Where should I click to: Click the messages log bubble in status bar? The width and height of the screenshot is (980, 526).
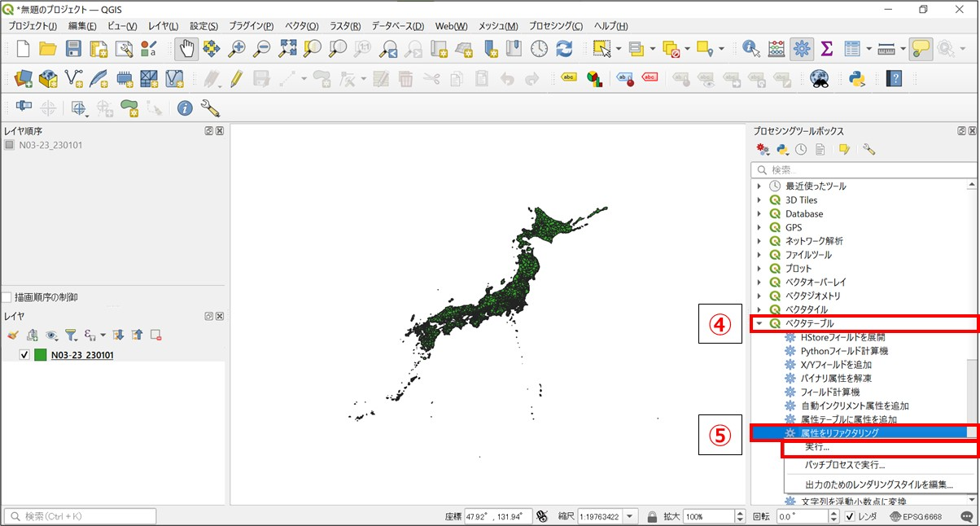(967, 517)
